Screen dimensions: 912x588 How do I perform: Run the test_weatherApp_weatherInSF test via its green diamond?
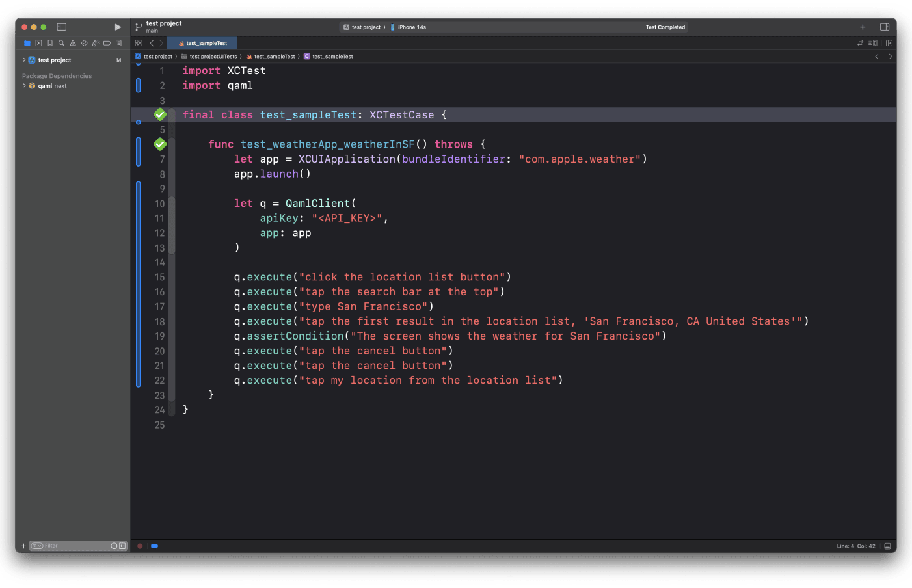coord(160,144)
